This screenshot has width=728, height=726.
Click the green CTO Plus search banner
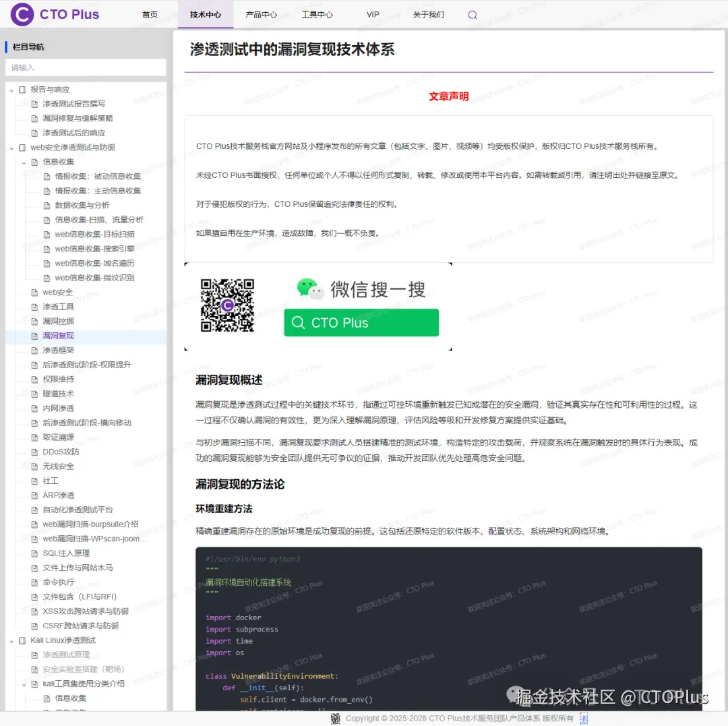361,322
